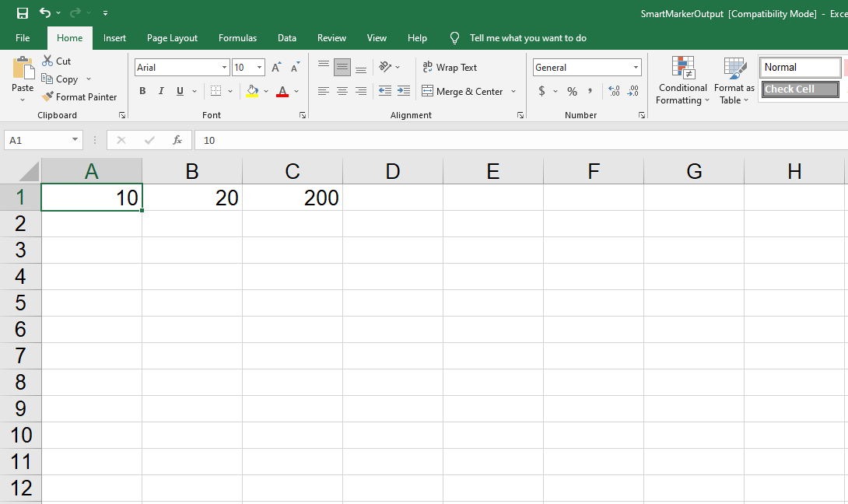Open the Data ribbon tab
848x504 pixels.
tap(287, 37)
